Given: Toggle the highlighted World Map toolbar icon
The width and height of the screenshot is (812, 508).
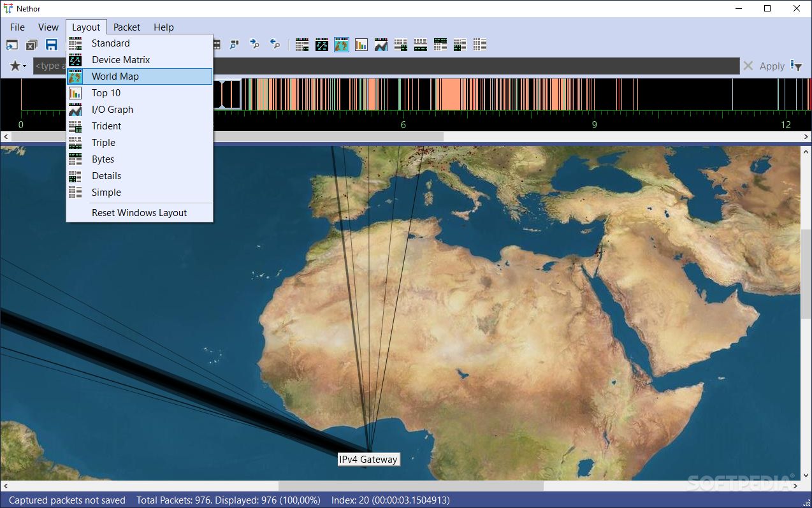Looking at the screenshot, I should 342,45.
